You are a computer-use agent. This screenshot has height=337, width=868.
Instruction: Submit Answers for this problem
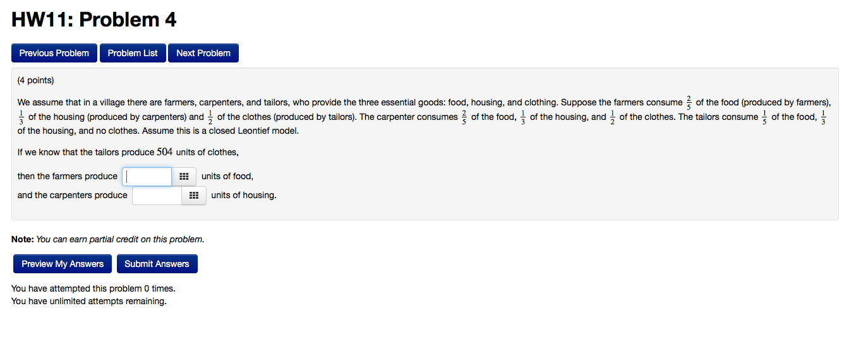point(157,264)
